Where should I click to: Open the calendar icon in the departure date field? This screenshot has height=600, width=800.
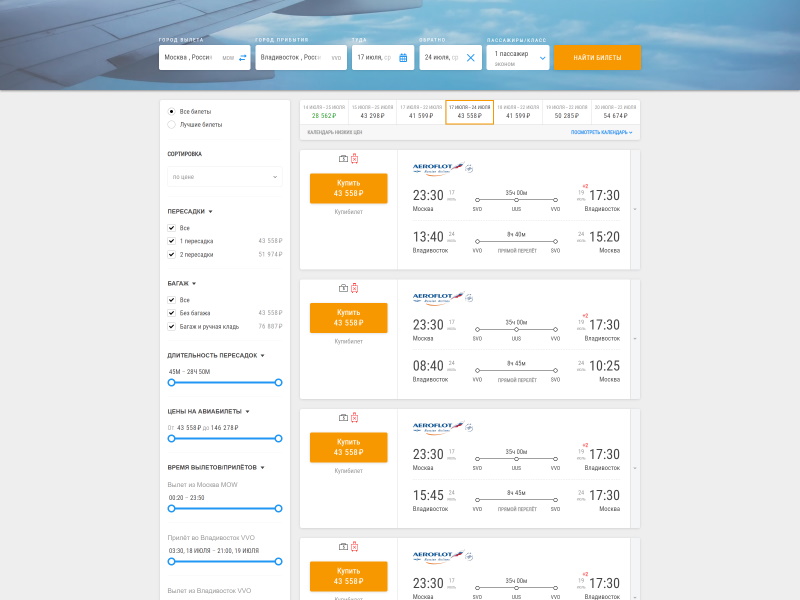[403, 58]
